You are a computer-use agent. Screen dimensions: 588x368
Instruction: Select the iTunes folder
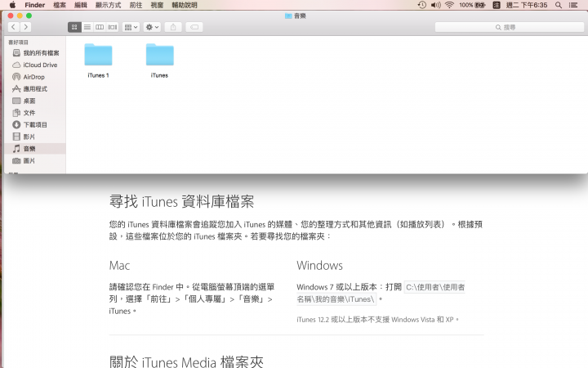pos(160,61)
